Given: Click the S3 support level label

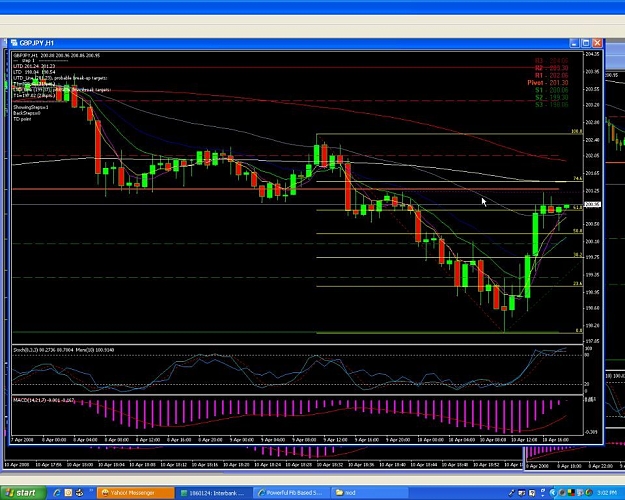Looking at the screenshot, I should click(x=551, y=104).
